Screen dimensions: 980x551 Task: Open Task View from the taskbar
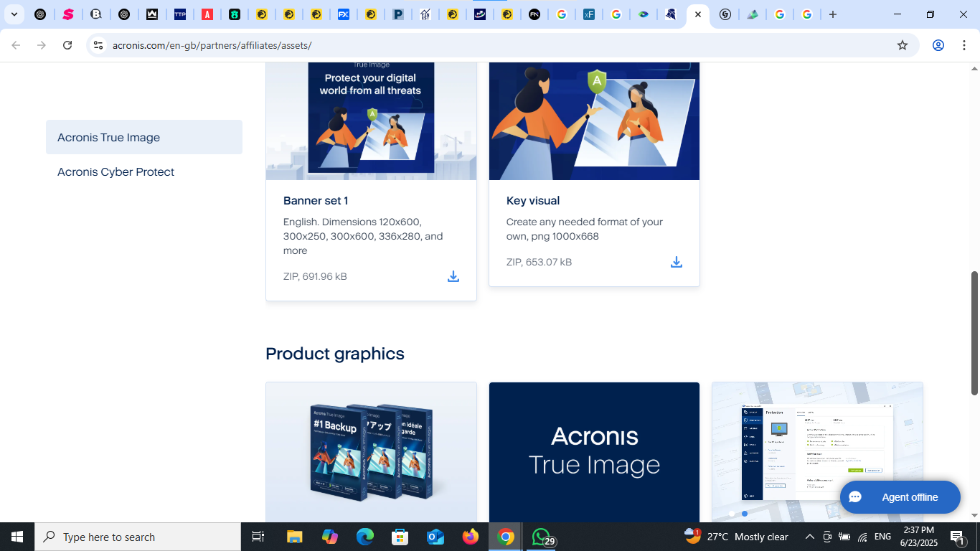[258, 537]
